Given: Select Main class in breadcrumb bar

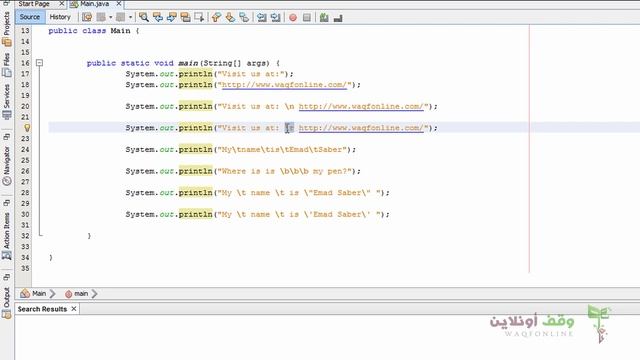Looking at the screenshot, I should (34, 293).
